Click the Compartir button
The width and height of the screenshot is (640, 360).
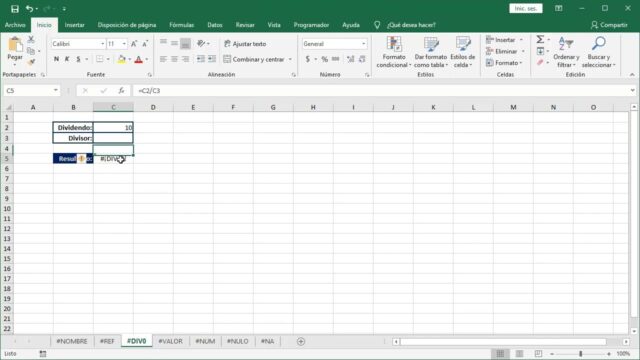point(609,25)
